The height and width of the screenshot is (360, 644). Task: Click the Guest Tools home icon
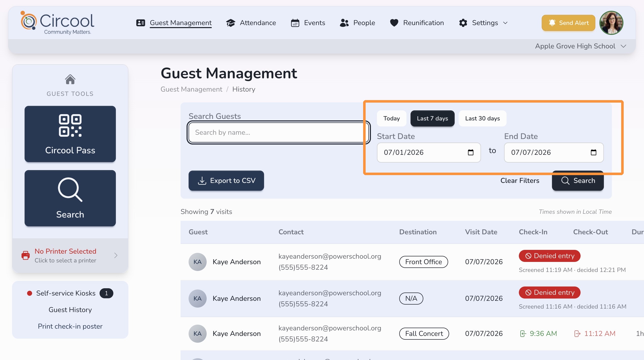click(70, 79)
